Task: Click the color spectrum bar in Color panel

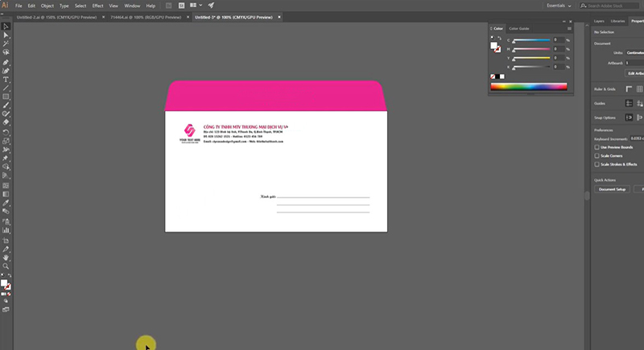Action: pos(528,87)
